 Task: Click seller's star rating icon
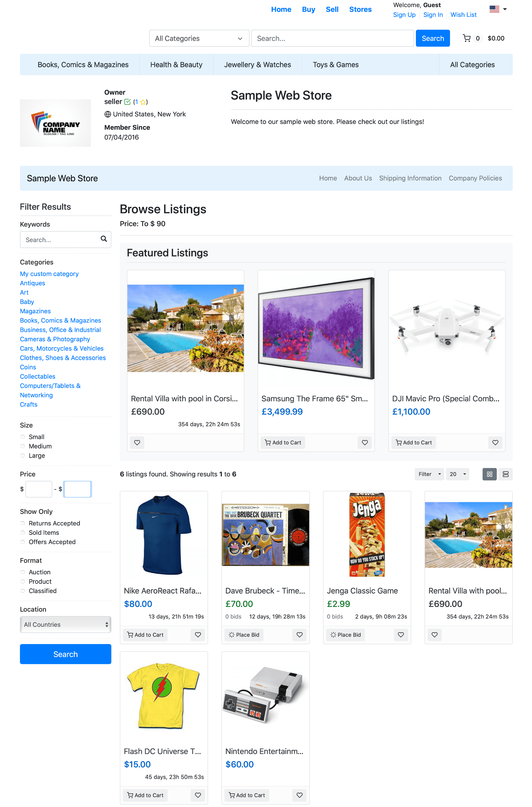[143, 102]
